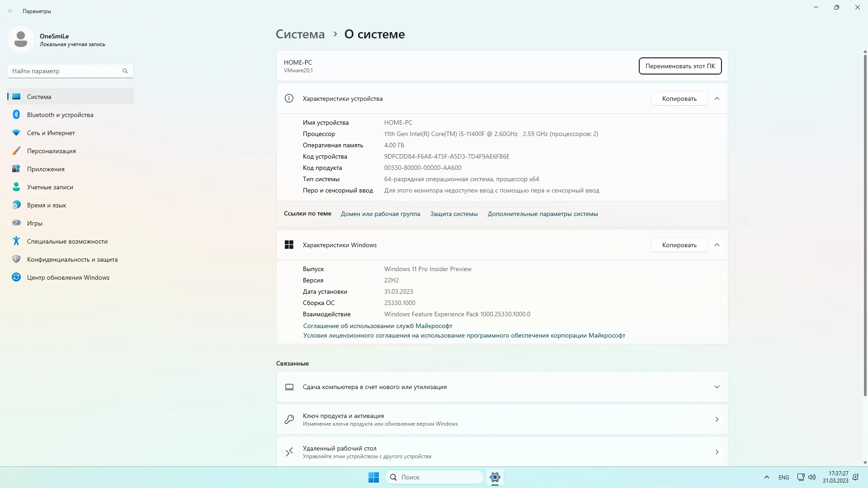Open the Bluetooth и устройства section icon

[16, 115]
